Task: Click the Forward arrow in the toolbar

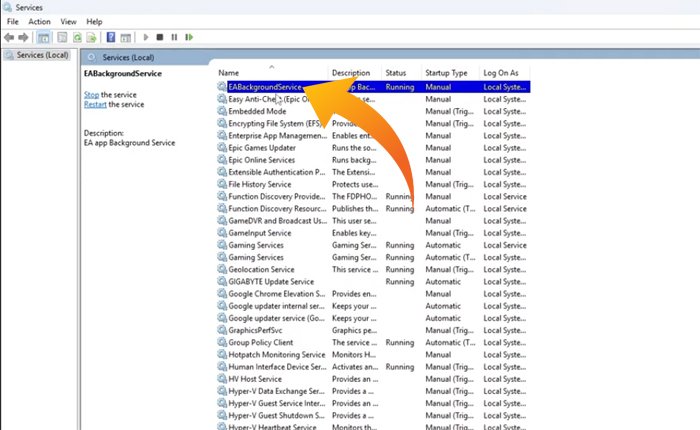Action: tap(22, 37)
